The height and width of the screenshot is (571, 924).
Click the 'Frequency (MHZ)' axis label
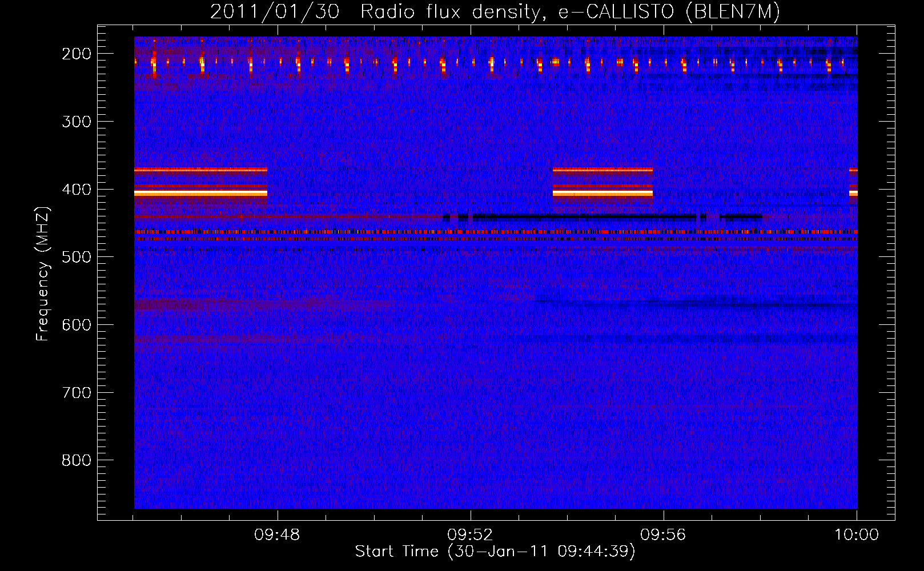point(43,274)
